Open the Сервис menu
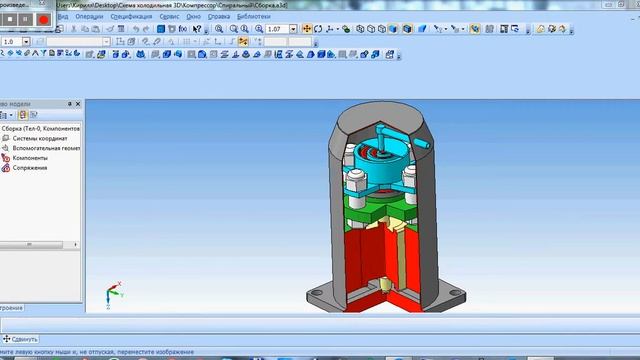The image size is (640, 360). coord(169,17)
